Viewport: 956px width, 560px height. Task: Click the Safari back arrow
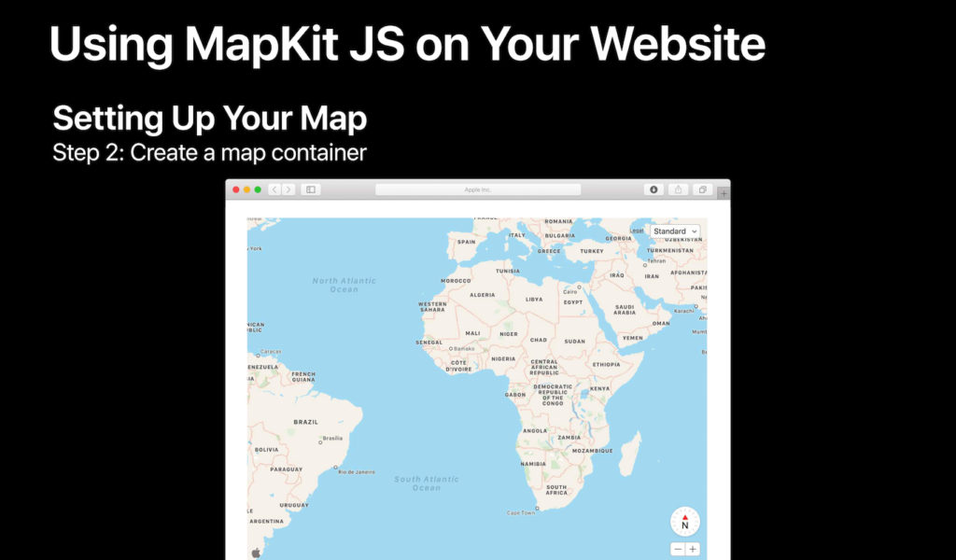[274, 189]
